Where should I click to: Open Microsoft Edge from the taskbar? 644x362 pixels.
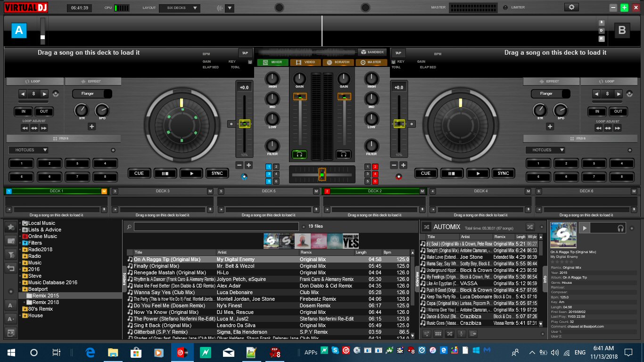91,352
